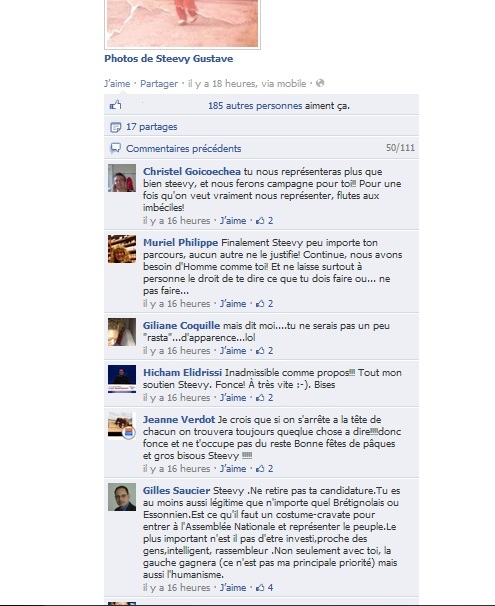This screenshot has width=495, height=606.
Task: Like Giliane Coquille's comment with J'aime
Action: (233, 351)
